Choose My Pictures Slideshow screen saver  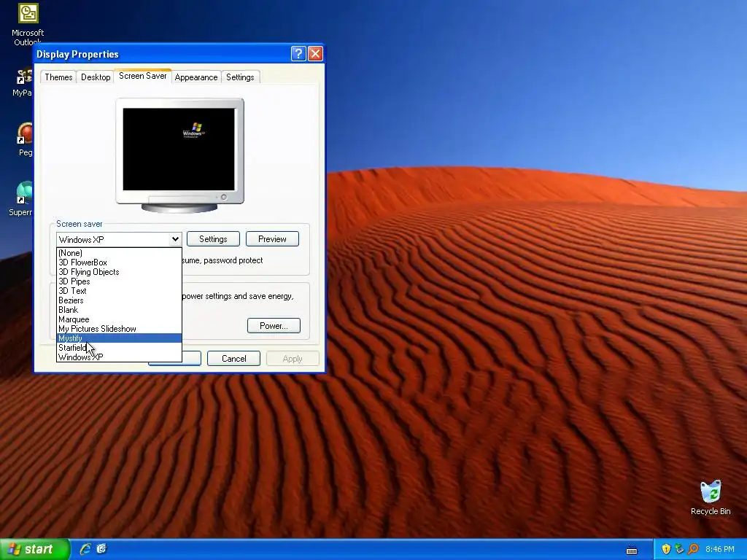coord(119,329)
